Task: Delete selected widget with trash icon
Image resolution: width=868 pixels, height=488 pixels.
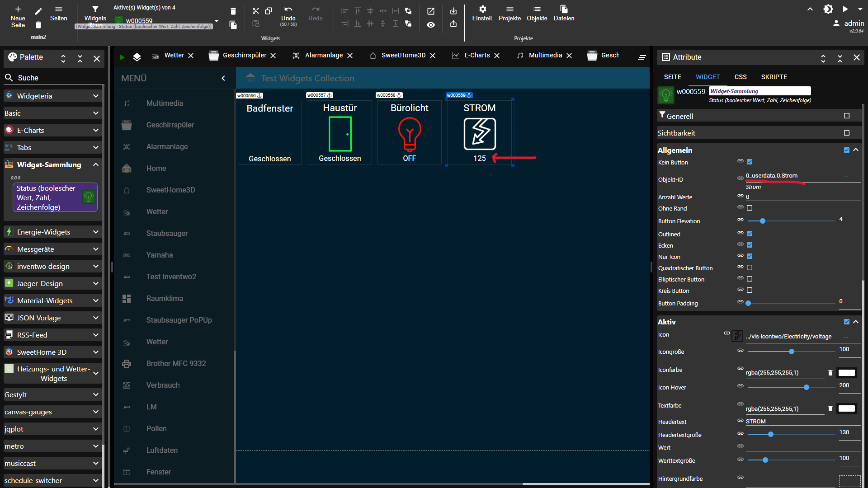Action: pos(233,11)
